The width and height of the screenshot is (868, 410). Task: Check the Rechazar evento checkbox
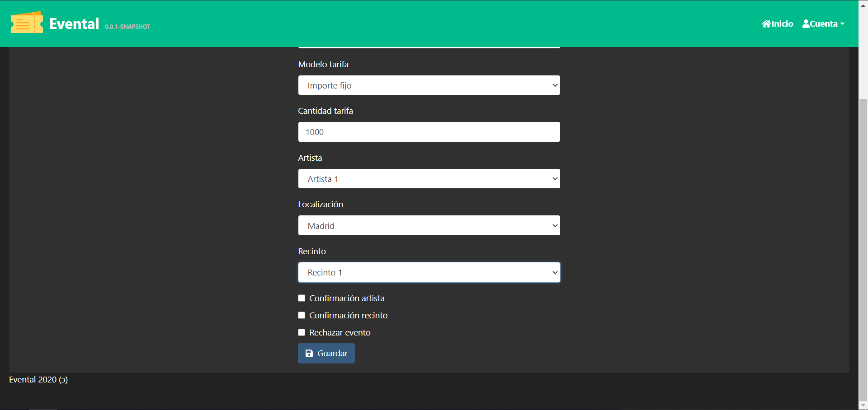click(302, 332)
